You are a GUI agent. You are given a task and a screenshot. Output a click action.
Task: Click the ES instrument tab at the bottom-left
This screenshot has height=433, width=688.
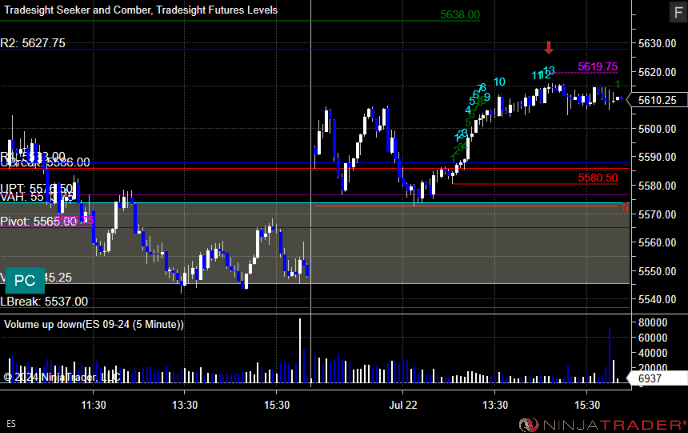[x=11, y=424]
